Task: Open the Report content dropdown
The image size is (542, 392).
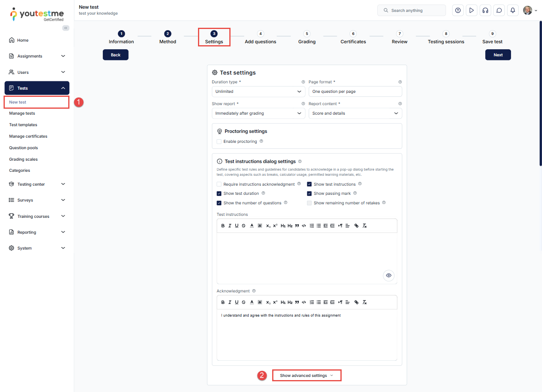Action: pos(355,113)
